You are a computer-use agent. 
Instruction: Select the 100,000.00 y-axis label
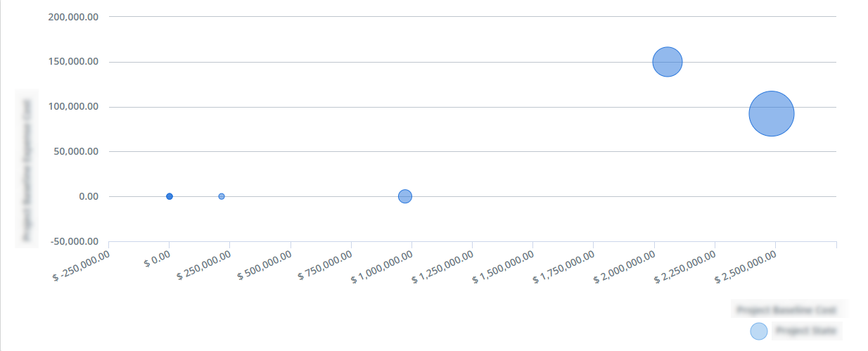coord(73,107)
